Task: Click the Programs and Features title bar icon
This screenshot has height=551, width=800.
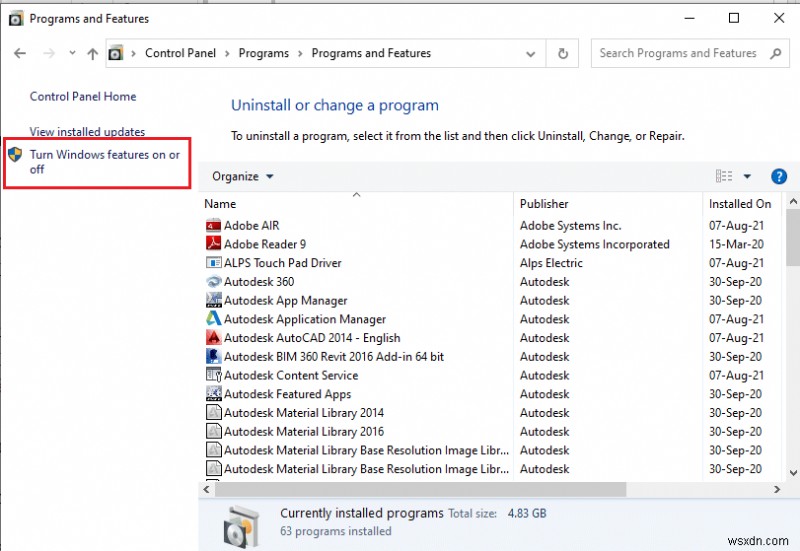Action: [16, 19]
